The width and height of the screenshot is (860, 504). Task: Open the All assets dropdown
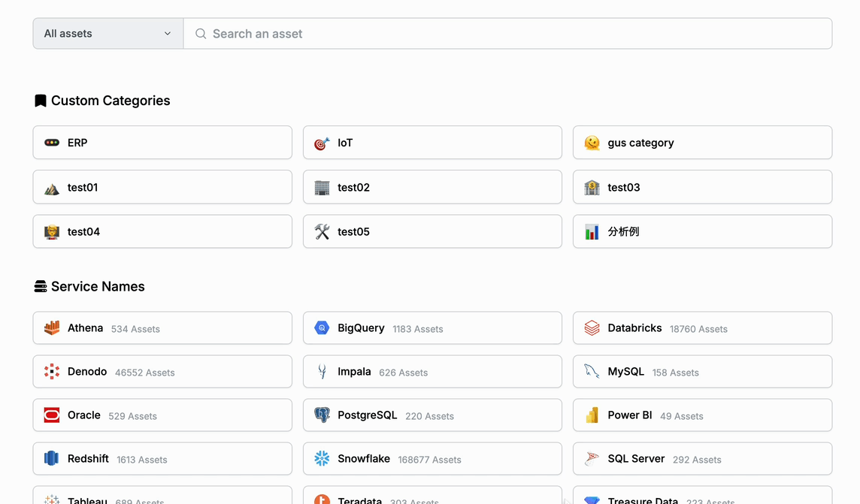pyautogui.click(x=108, y=33)
